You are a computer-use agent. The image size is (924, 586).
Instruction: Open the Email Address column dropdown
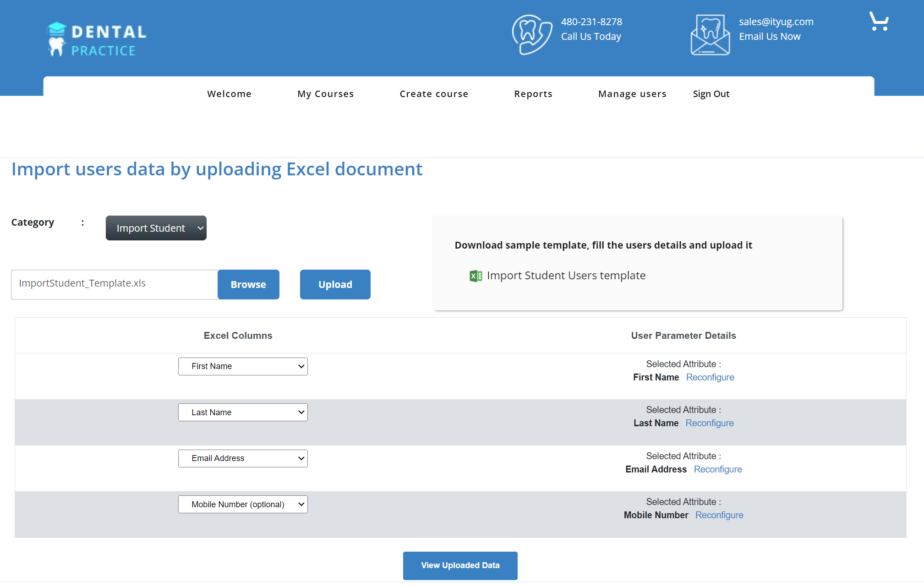click(243, 458)
